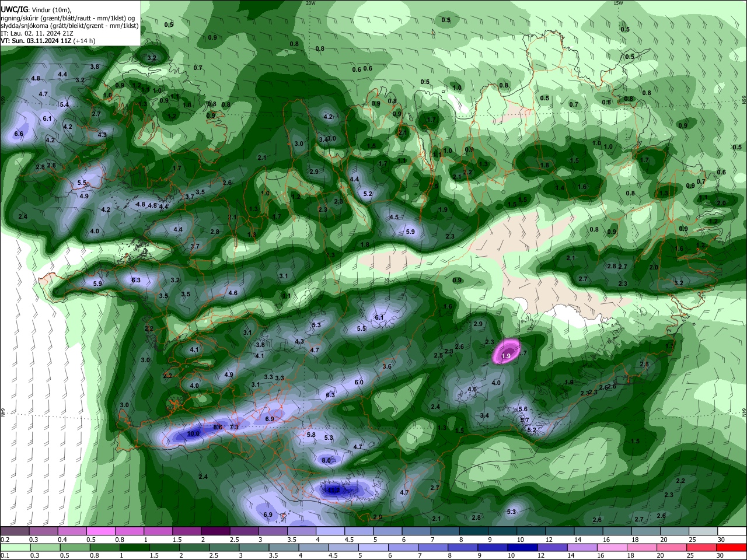Click the 'IT: Lau. 02. 11. 2024 21Z' line
The width and height of the screenshot is (747, 560).
click(x=39, y=33)
